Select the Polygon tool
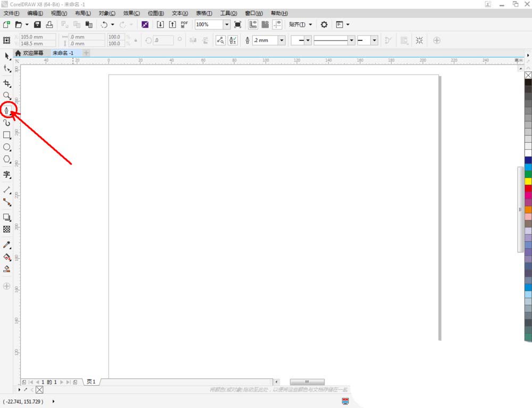532x408 pixels. pos(7,159)
